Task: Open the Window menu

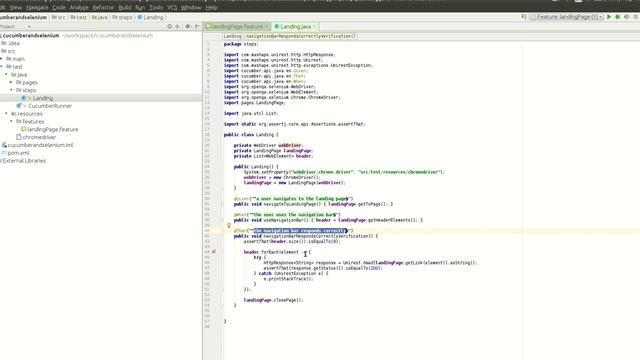Action: (191, 7)
